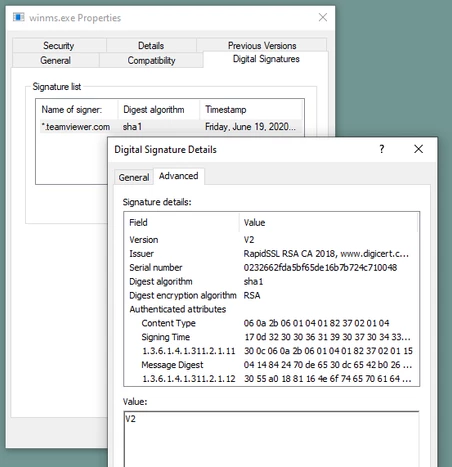Screen dimensions: 452x467
Task: Select the 1.3.6.1.4.1.311.2.1.12 attribute row
Action: tap(271, 379)
